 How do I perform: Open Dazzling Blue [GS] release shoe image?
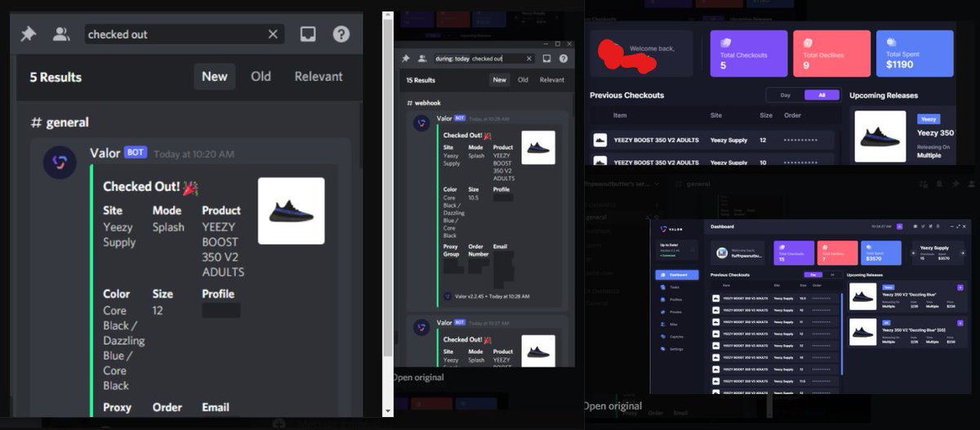click(x=863, y=332)
